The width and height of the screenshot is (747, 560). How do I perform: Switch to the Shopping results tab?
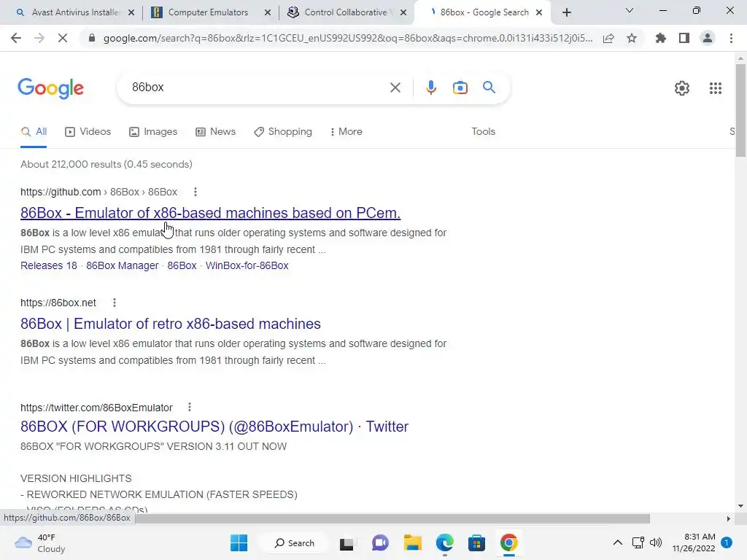point(283,131)
